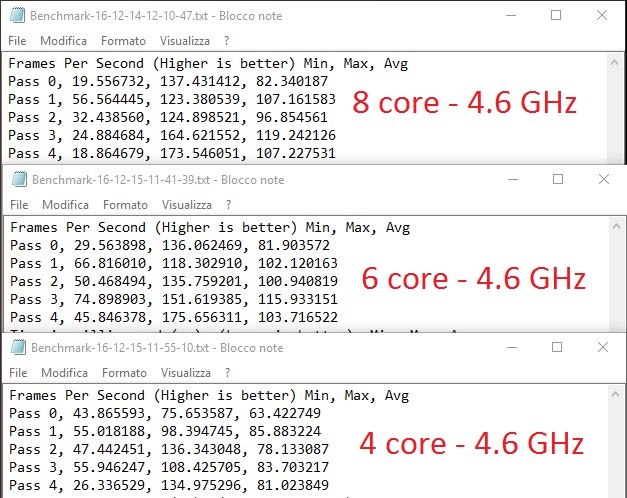
Task: Click the Notepad icon of Benchmark-16-12-15-11-41-39.txt window
Action: pyautogui.click(x=20, y=180)
